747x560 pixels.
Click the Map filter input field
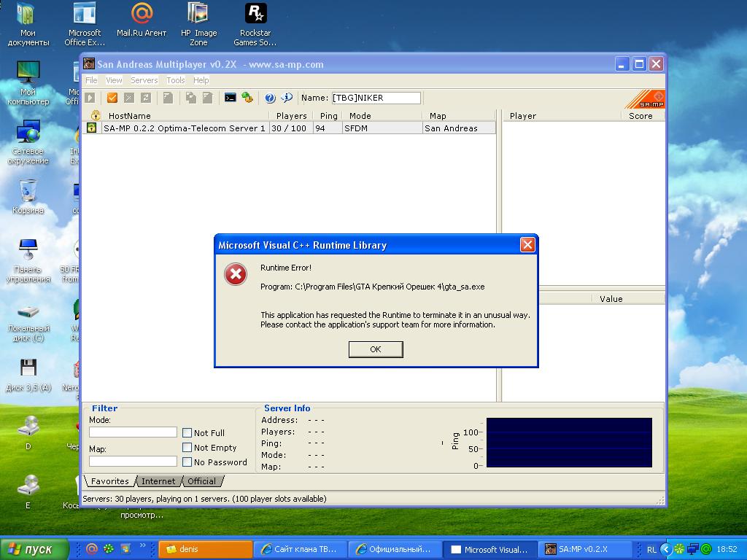click(133, 461)
